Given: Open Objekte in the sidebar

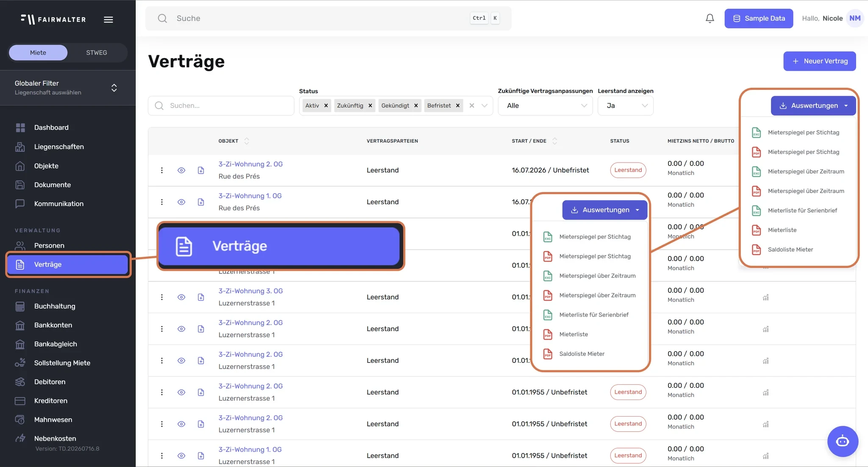Looking at the screenshot, I should coord(46,166).
